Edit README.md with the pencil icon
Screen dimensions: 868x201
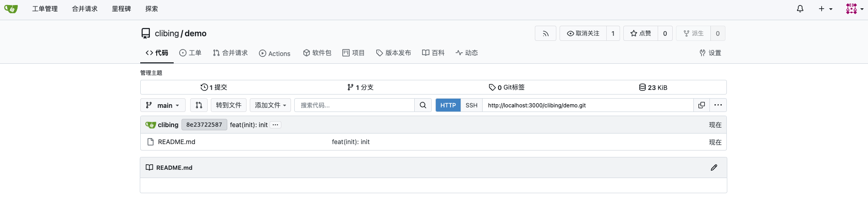pos(714,167)
